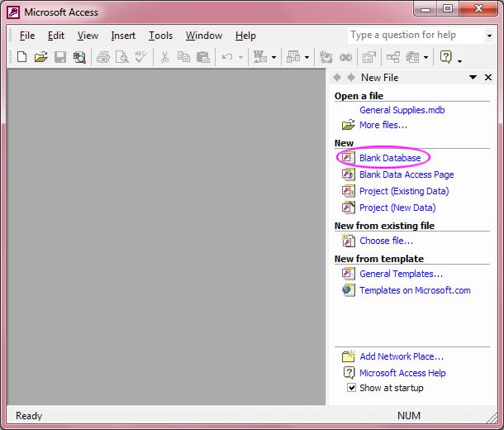This screenshot has width=504, height=430.
Task: Close the New File task pane
Action: [488, 77]
